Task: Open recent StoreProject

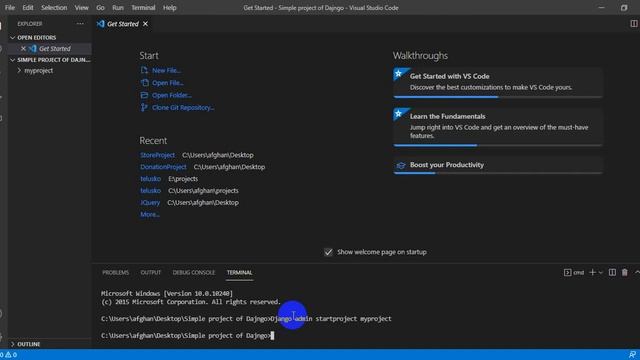Action: tap(157, 155)
